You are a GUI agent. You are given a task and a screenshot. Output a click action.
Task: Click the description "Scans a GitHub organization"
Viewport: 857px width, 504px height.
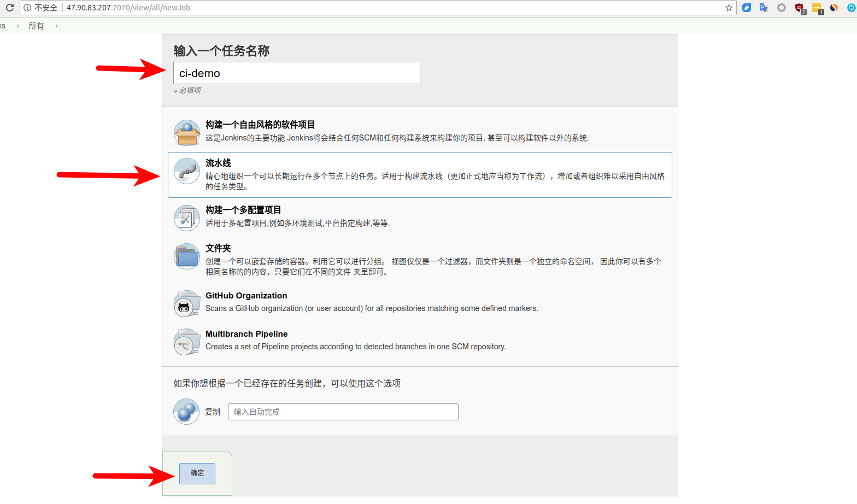pyautogui.click(x=372, y=308)
